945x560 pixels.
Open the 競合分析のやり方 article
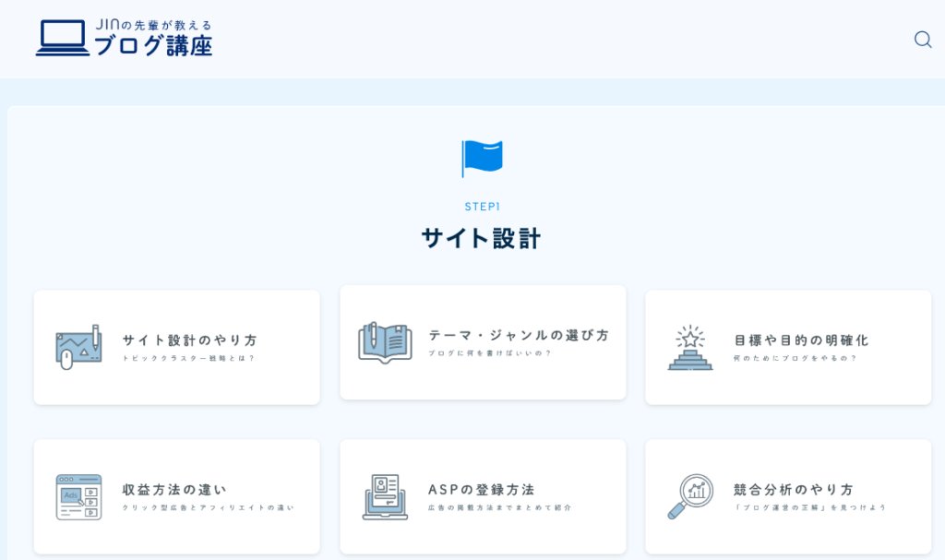point(794,489)
